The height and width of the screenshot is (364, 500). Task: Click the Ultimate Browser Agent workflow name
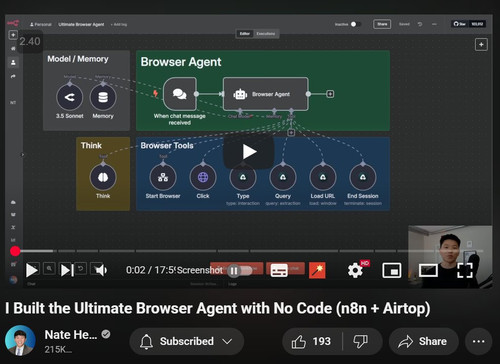pyautogui.click(x=81, y=24)
